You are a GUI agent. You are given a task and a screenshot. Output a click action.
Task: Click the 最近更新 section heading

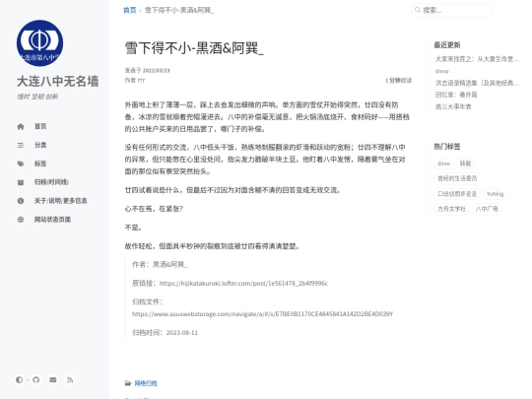click(447, 45)
